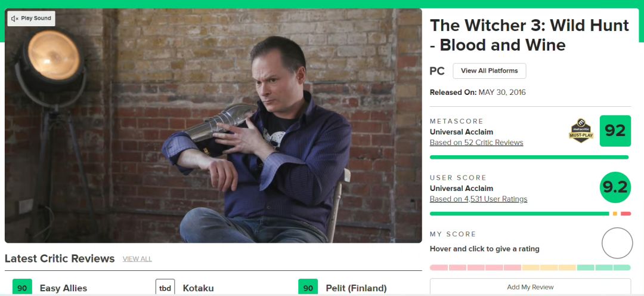Open Based on 52 Critic Reviews link

[476, 143]
